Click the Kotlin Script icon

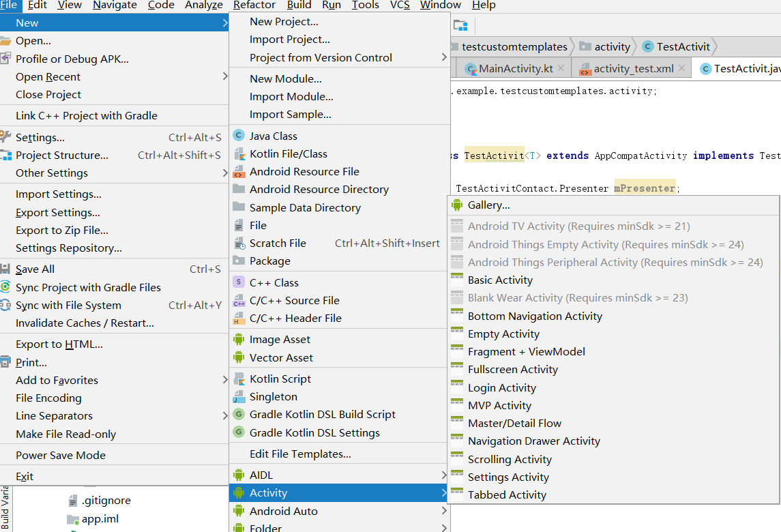239,379
